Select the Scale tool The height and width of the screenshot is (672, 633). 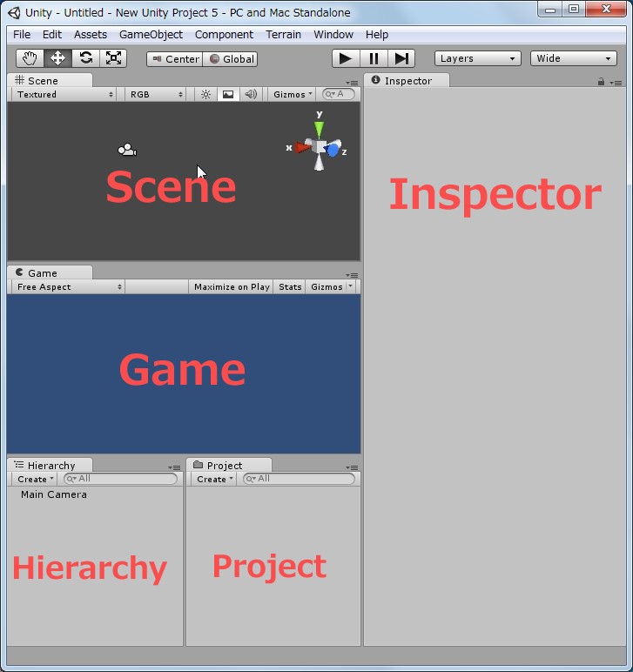coord(113,58)
